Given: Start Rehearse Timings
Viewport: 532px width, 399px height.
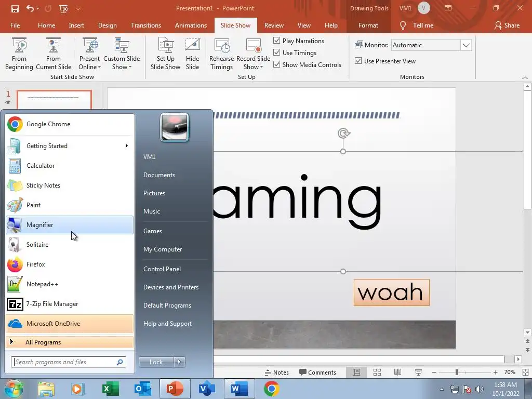Looking at the screenshot, I should (x=221, y=54).
